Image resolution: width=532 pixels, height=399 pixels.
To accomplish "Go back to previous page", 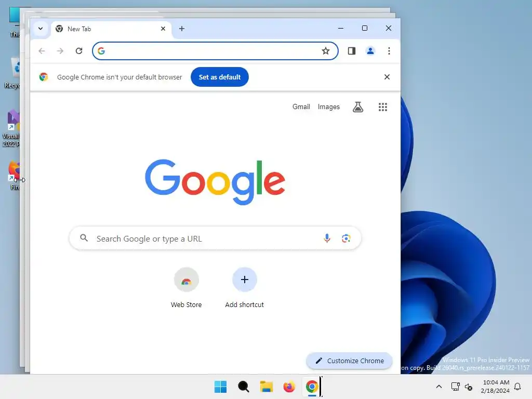I will (42, 51).
